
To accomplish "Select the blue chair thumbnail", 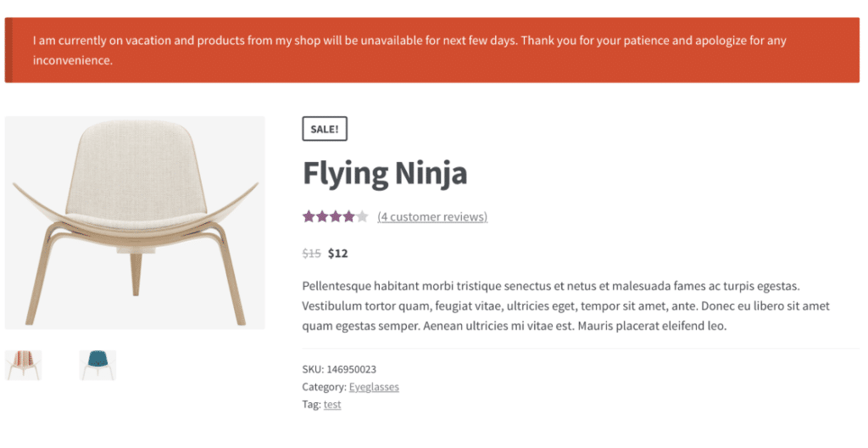I will point(97,365).
